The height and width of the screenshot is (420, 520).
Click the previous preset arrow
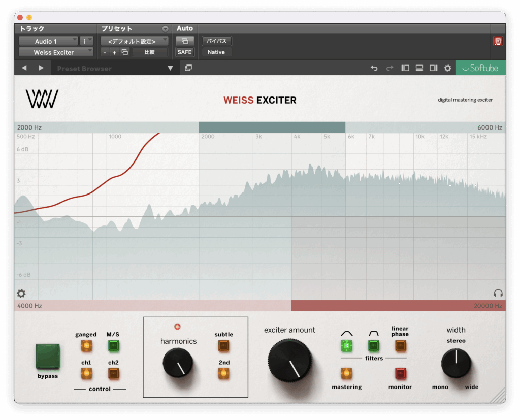click(x=24, y=68)
